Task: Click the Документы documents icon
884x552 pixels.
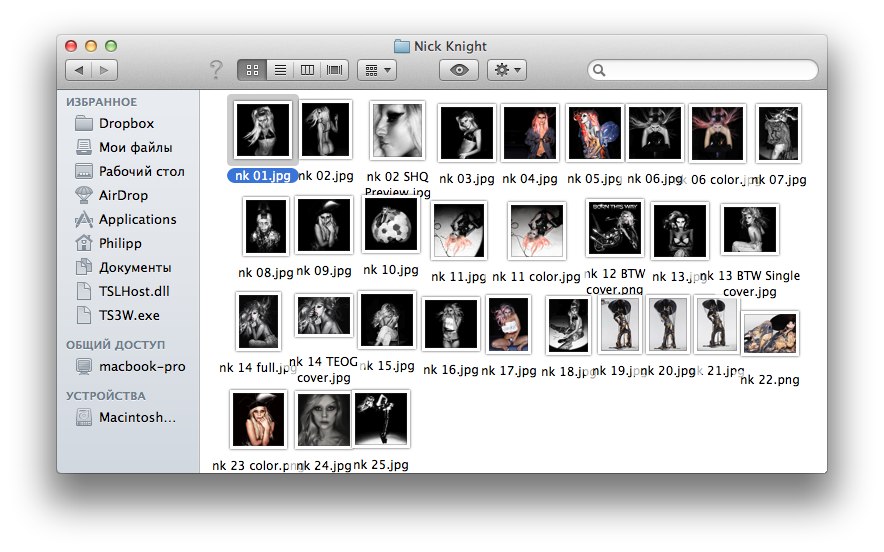Action: 84,267
